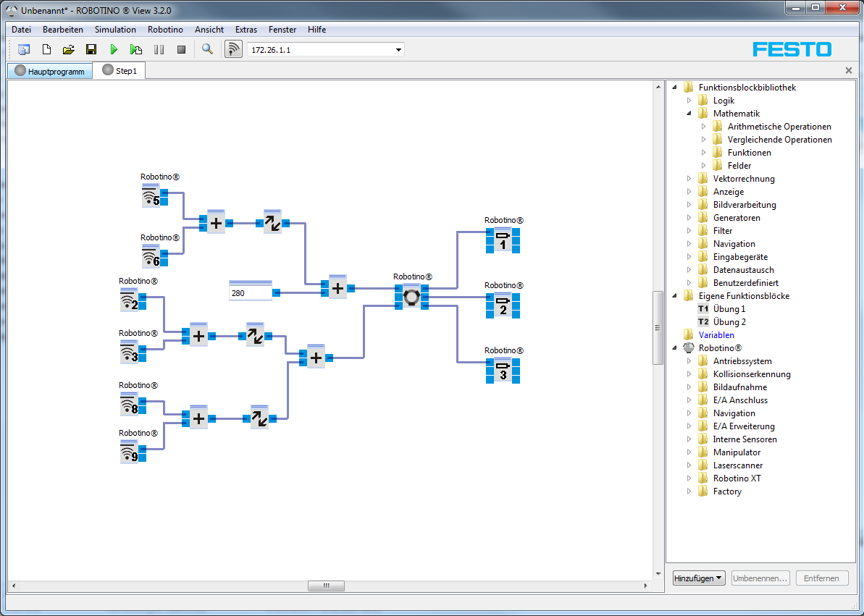This screenshot has height=616, width=864.
Task: Select the omnidrive block in the diagram
Action: point(411,297)
